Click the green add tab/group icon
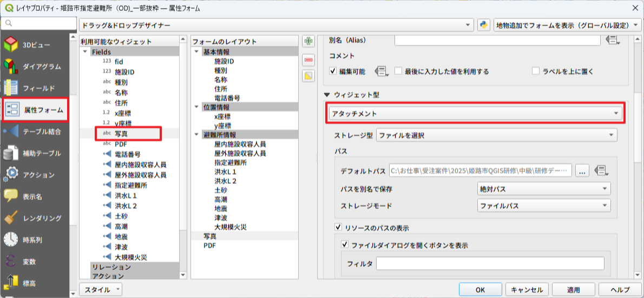 308,42
